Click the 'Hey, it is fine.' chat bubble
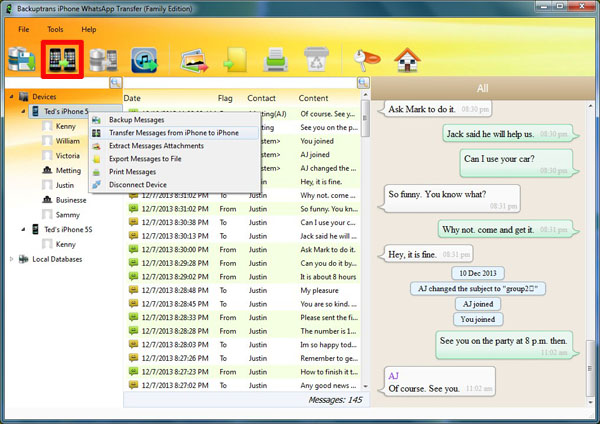Screen dimensions: 600x424 tap(428, 254)
